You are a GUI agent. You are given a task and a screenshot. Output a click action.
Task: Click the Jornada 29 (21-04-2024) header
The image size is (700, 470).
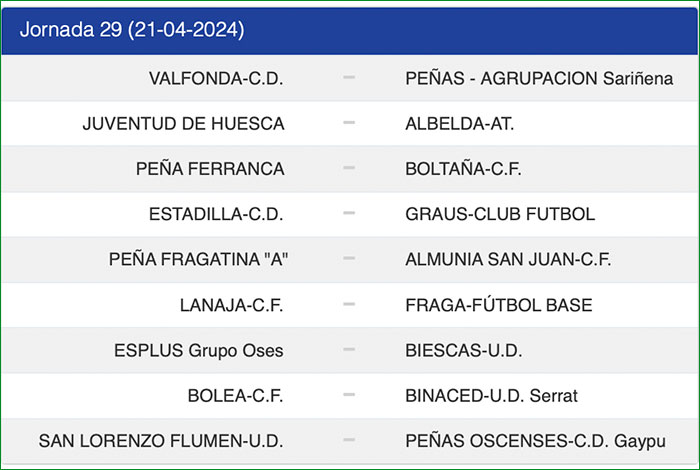(x=132, y=29)
